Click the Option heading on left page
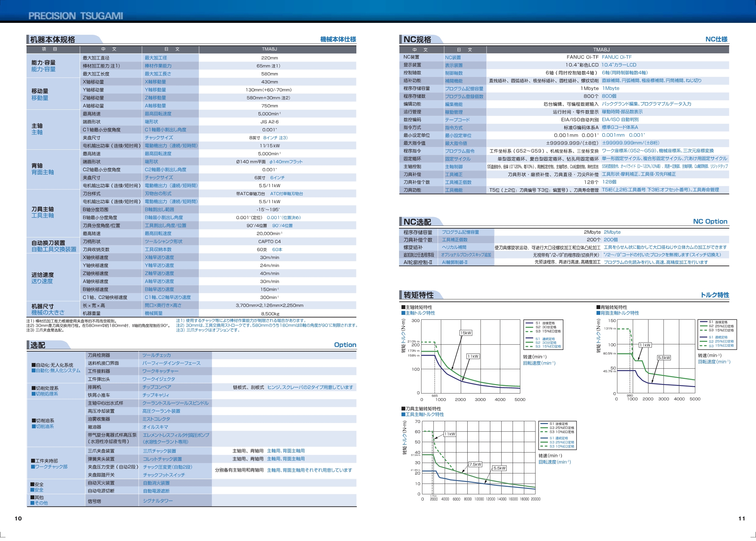 pos(345,345)
